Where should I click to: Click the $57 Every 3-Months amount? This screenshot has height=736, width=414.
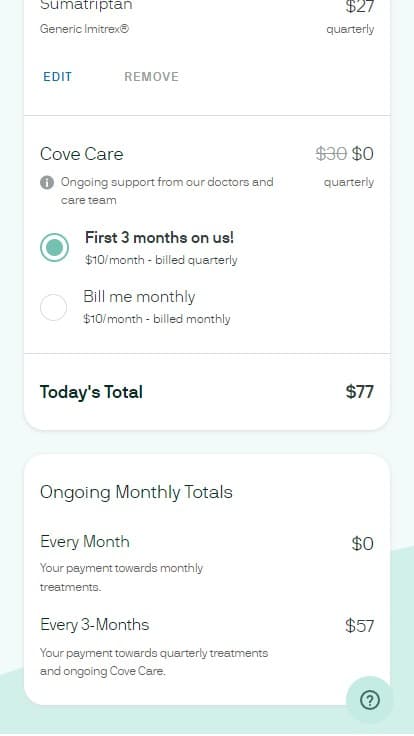360,625
